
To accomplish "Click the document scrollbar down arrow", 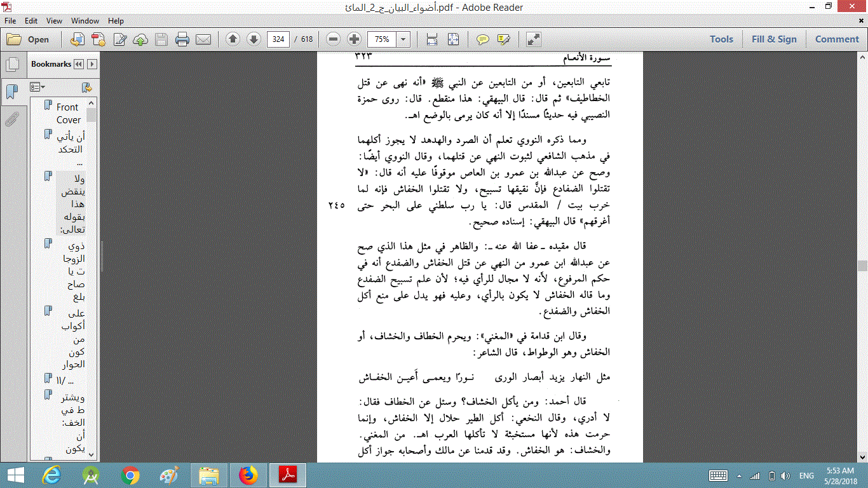I will pyautogui.click(x=862, y=457).
